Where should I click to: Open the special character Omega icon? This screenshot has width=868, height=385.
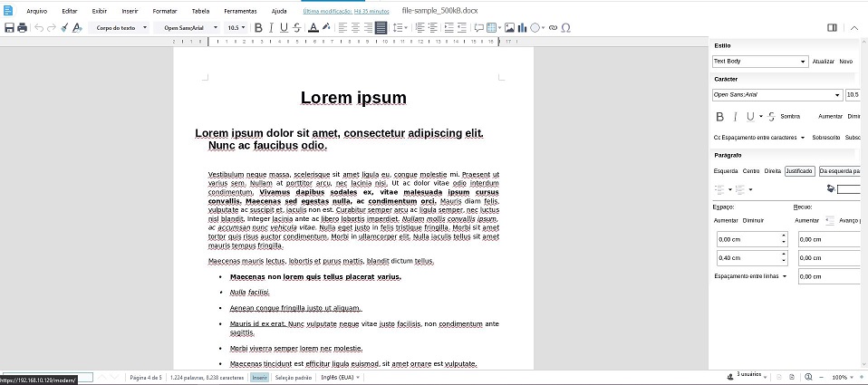point(566,28)
